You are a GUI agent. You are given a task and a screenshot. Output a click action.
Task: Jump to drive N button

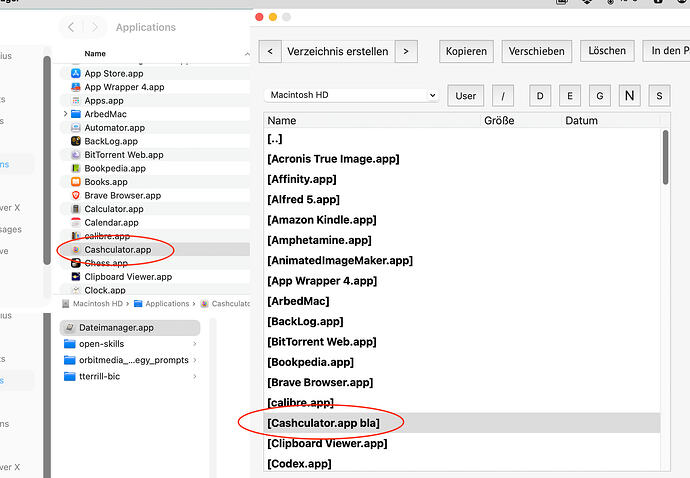[630, 96]
